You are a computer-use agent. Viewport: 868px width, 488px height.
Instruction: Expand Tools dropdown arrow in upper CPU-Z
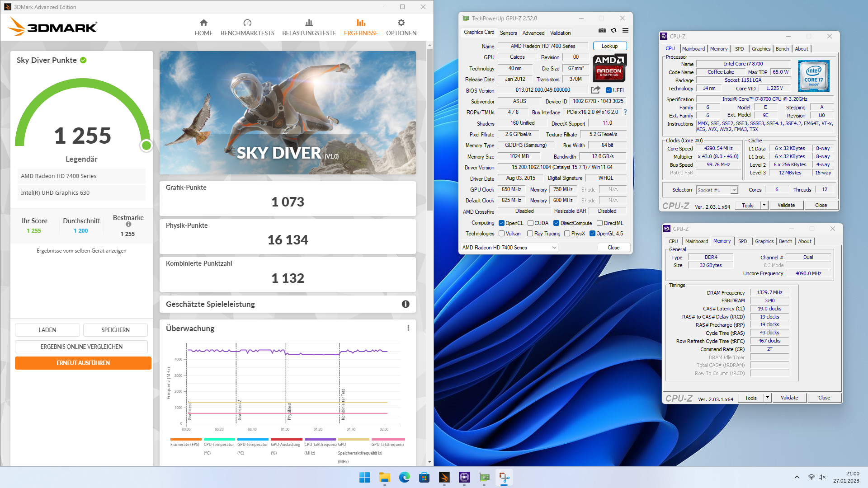[x=764, y=205]
